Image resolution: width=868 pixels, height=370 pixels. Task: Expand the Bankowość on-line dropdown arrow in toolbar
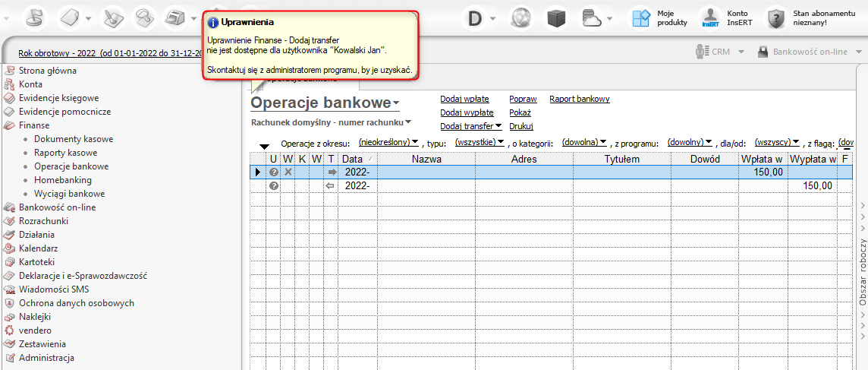pyautogui.click(x=859, y=52)
